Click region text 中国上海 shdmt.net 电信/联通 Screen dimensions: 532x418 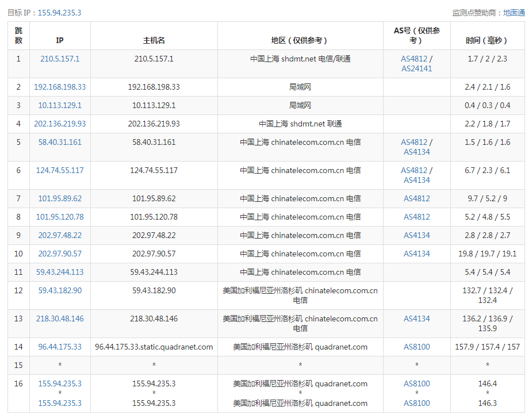point(300,59)
